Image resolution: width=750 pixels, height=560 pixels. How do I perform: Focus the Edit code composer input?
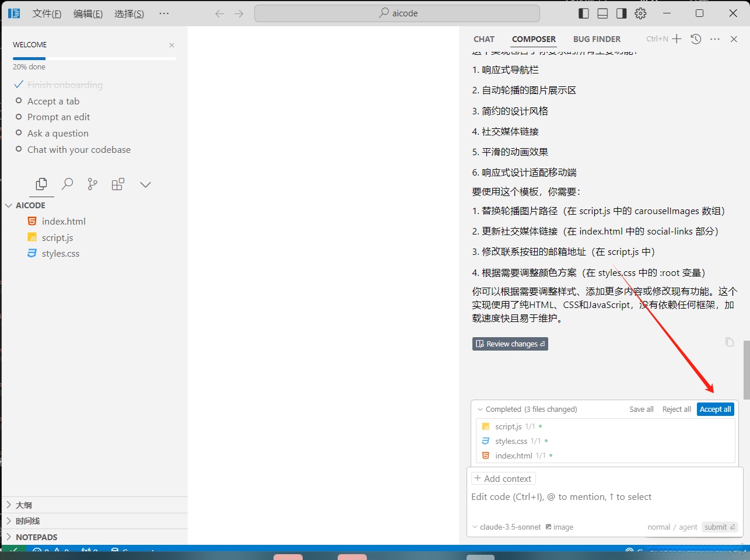605,497
